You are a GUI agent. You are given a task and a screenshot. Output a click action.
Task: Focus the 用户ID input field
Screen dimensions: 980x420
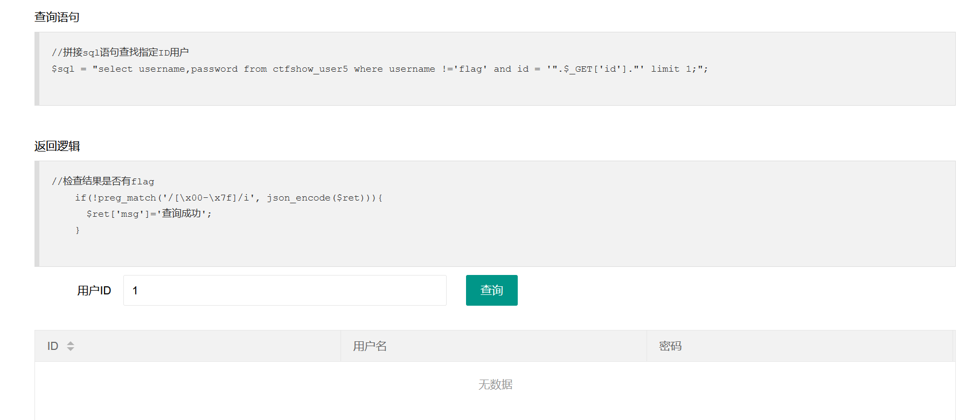coord(284,290)
